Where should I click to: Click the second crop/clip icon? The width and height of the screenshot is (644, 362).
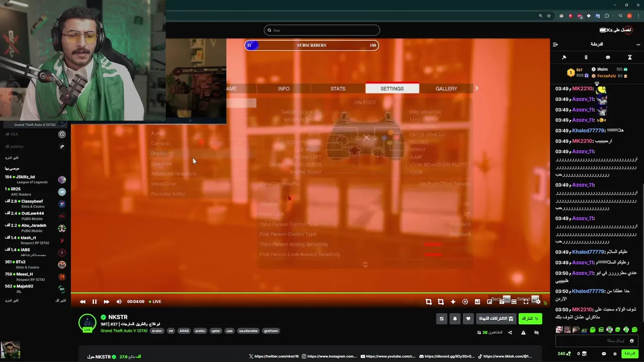click(x=441, y=302)
